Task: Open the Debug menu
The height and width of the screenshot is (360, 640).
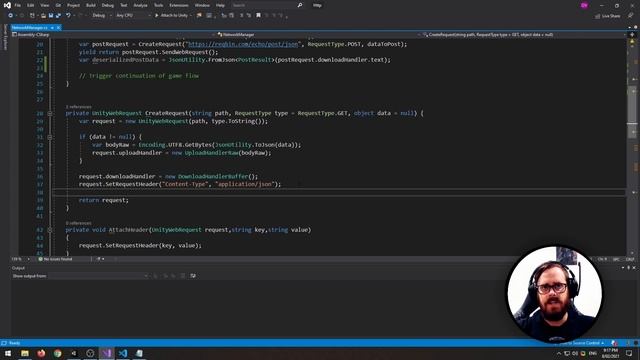Action: [x=108, y=5]
